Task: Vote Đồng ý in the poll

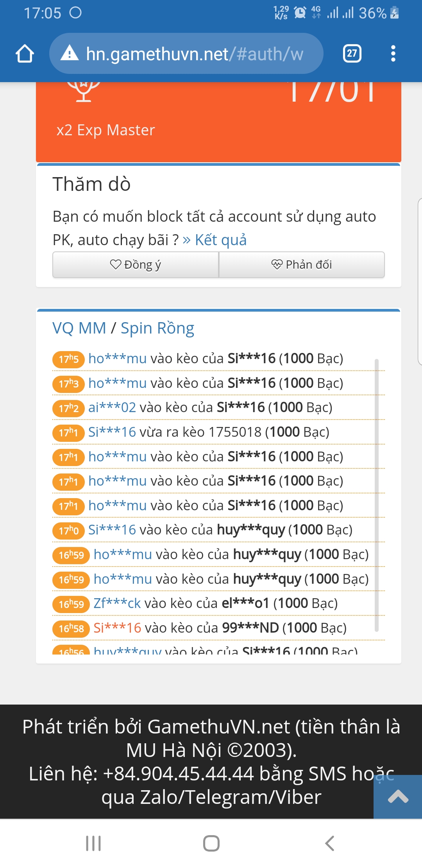Action: tap(136, 265)
